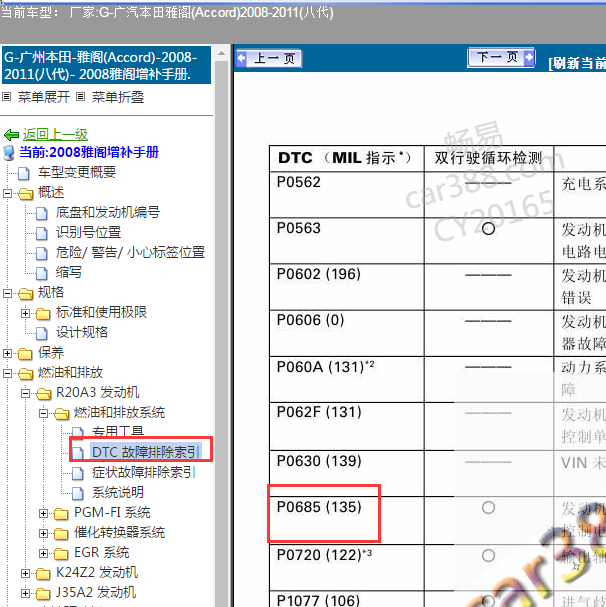Collapse the 概述 tree node
The height and width of the screenshot is (607, 606).
pyautogui.click(x=7, y=193)
